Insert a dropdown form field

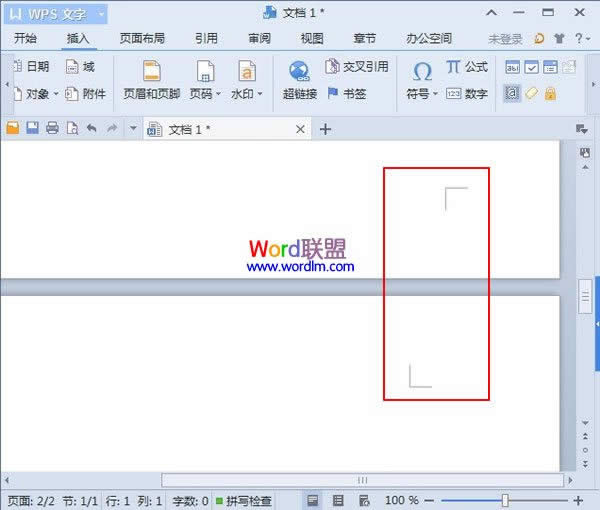coord(550,67)
